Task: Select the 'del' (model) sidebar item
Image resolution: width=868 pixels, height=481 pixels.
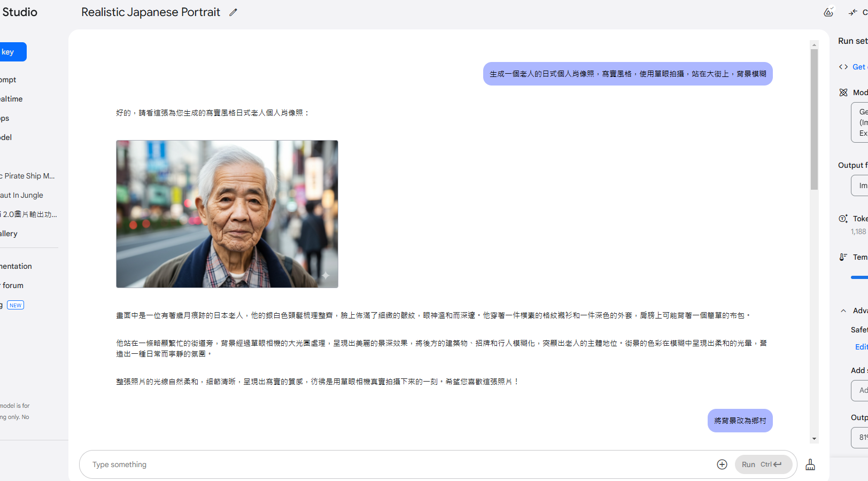Action: [x=6, y=137]
